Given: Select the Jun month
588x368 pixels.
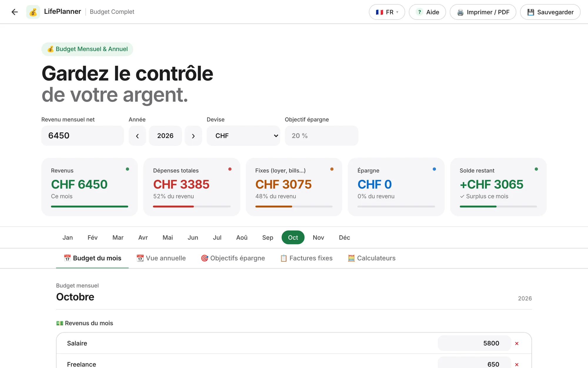Looking at the screenshot, I should pyautogui.click(x=193, y=238).
